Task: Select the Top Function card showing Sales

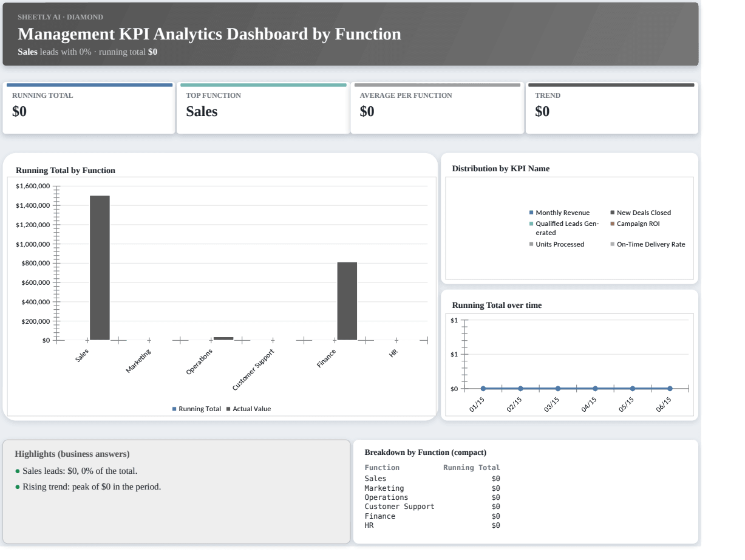Action: click(x=263, y=109)
